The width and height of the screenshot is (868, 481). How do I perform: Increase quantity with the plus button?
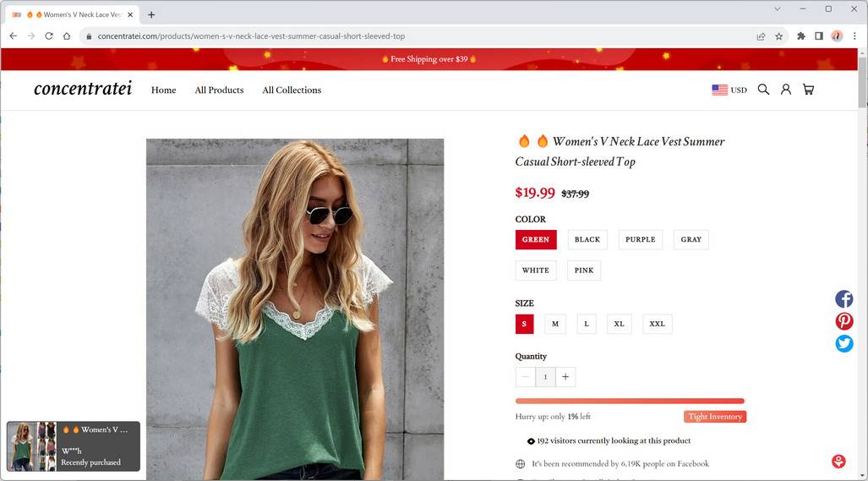point(565,377)
